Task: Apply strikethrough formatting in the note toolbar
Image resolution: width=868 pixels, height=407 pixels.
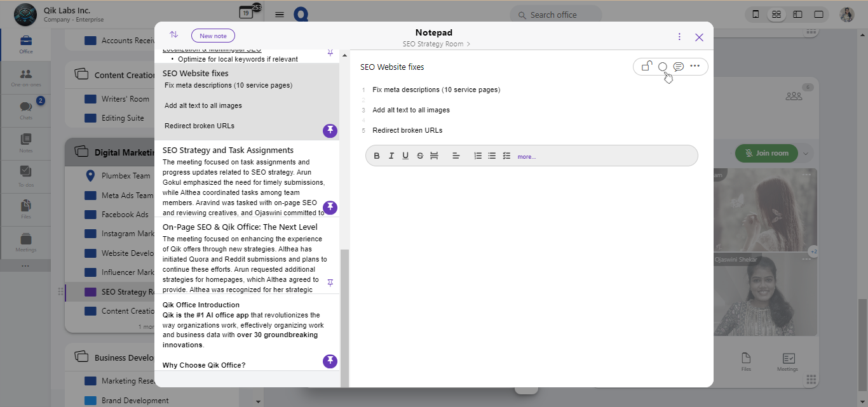Action: (420, 156)
